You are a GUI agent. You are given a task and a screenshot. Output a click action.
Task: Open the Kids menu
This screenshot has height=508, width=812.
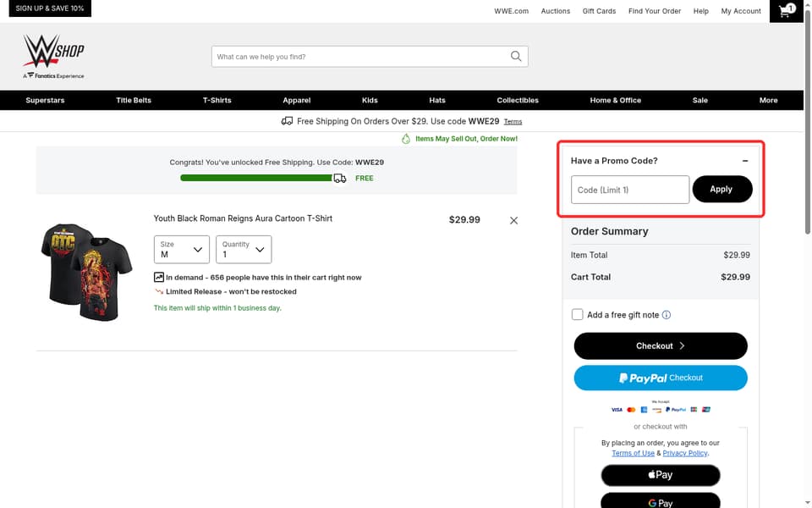(370, 100)
